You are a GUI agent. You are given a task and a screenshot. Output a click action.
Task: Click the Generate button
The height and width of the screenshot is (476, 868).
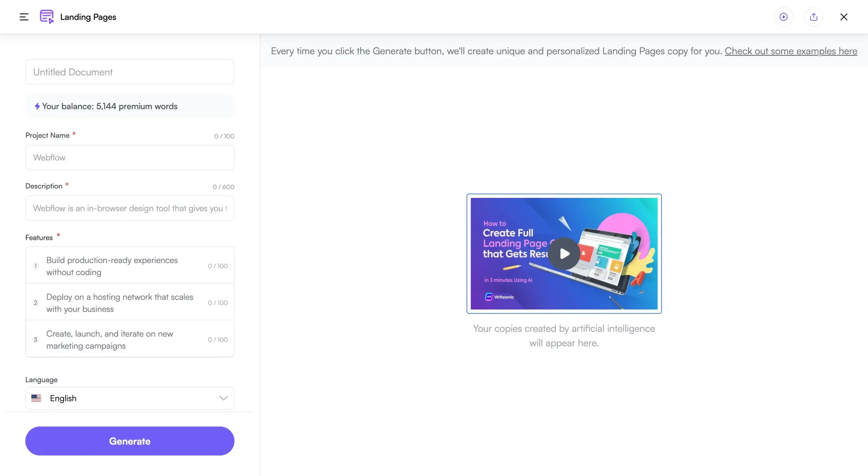pyautogui.click(x=130, y=440)
